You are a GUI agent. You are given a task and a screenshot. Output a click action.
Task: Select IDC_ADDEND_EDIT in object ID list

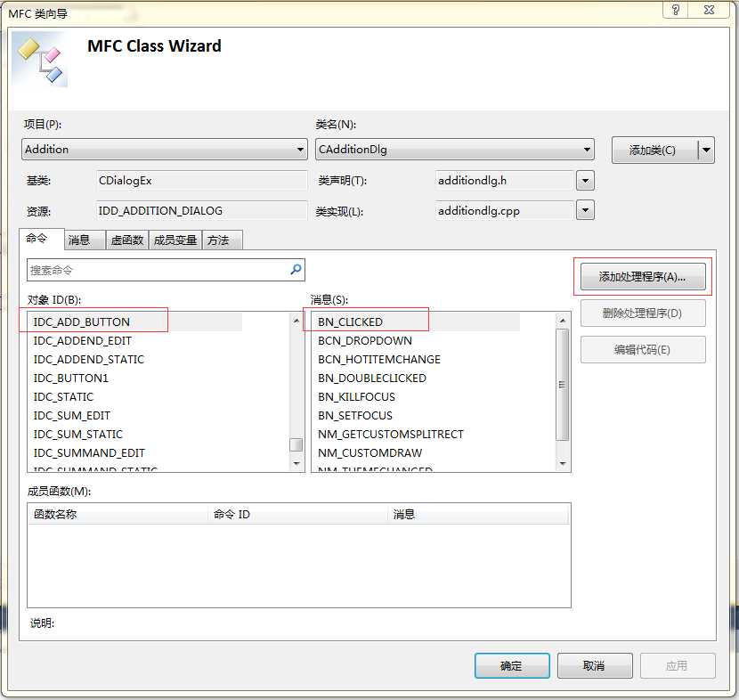coord(82,341)
